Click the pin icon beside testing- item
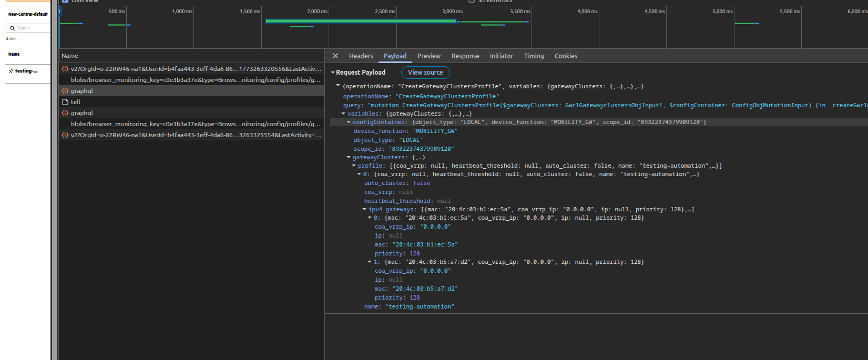The height and width of the screenshot is (360, 868). tap(11, 71)
